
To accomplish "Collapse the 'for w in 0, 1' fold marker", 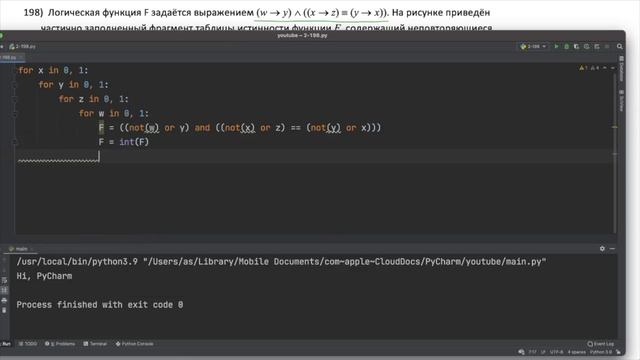I will click(15, 113).
